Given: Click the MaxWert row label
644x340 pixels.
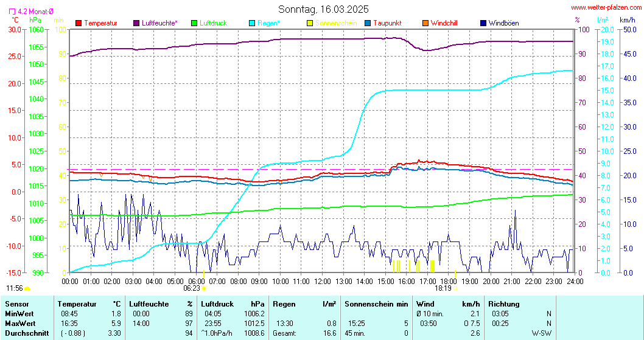Looking at the screenshot, I should click(20, 324).
